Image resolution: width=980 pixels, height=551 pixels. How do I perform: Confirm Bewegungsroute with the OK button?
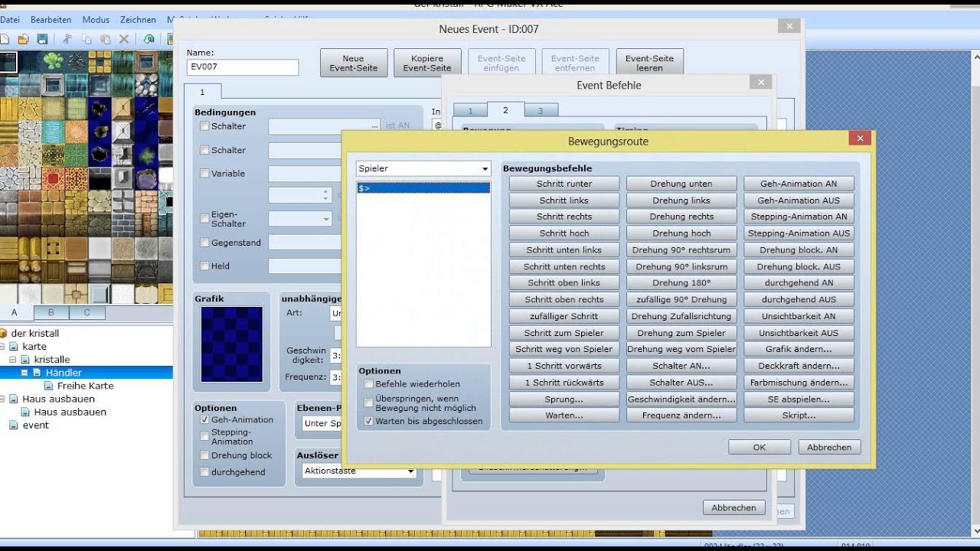pyautogui.click(x=759, y=448)
